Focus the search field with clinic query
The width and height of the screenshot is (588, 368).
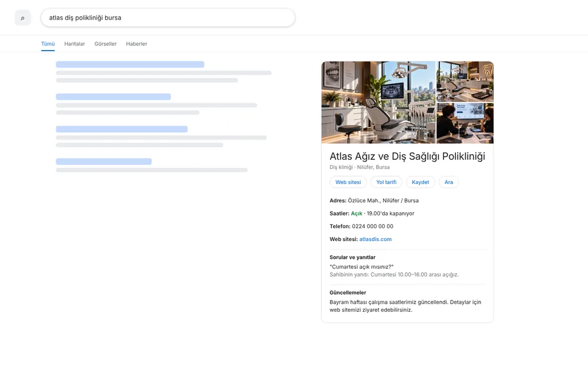click(168, 18)
